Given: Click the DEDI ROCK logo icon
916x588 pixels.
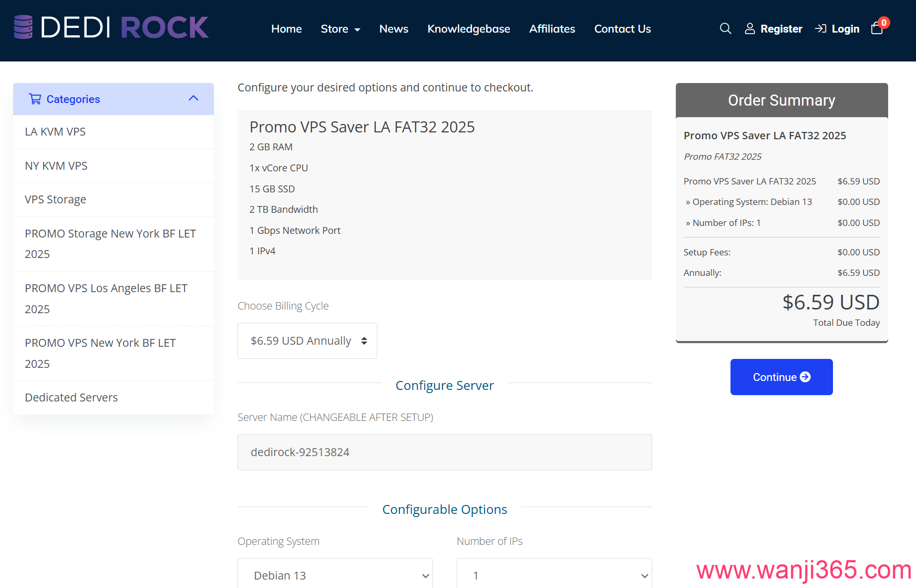Looking at the screenshot, I should [x=23, y=27].
